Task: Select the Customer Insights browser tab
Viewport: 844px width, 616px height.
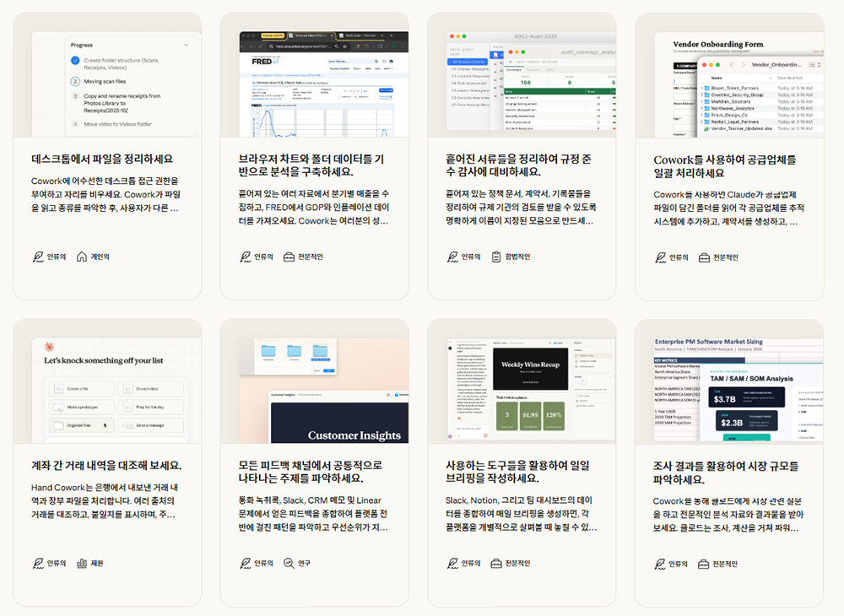Action: 282,394
